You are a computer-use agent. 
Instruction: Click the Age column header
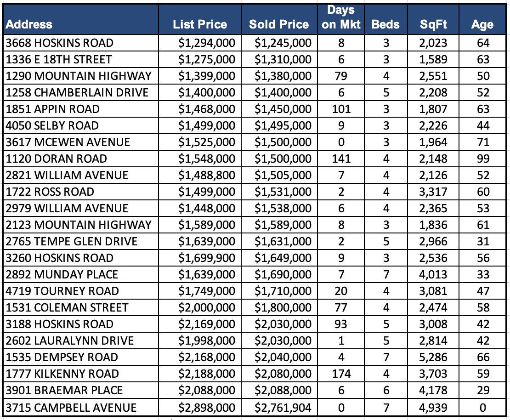482,24
